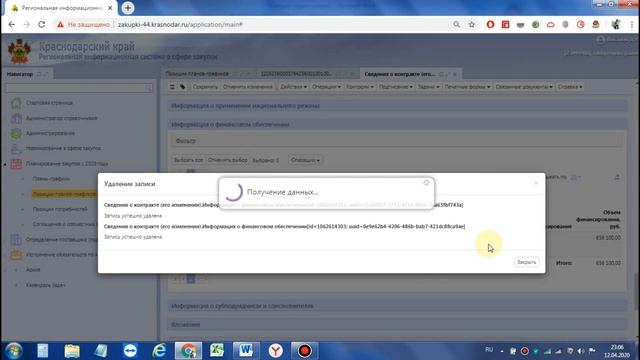
Task: Open Excel from the taskbar
Action: (x=217, y=351)
